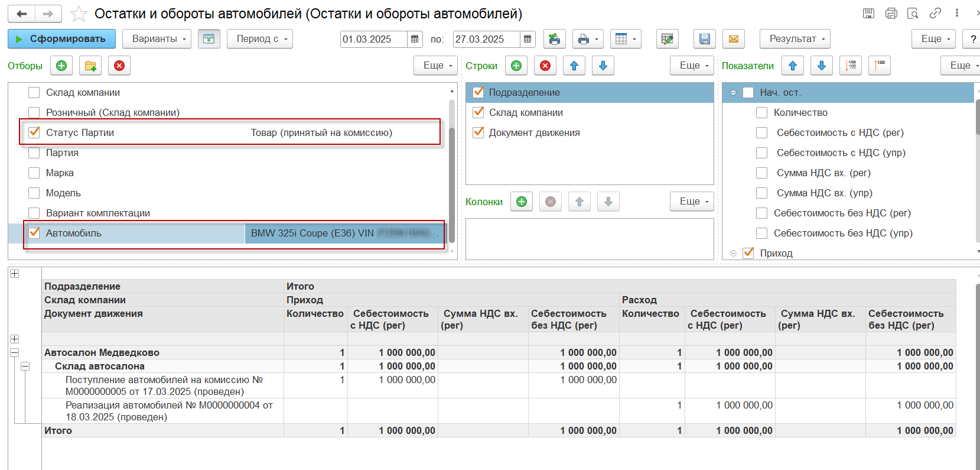The image size is (980, 470).
Task: Collapse the Склад автосалона row group
Action: 25,367
